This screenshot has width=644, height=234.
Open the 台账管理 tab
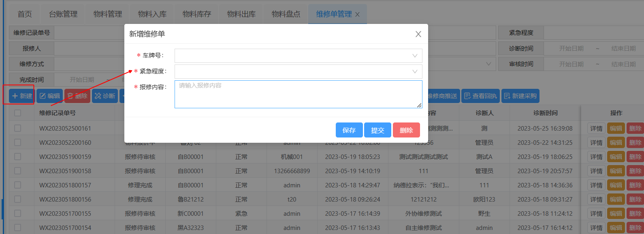coord(63,14)
